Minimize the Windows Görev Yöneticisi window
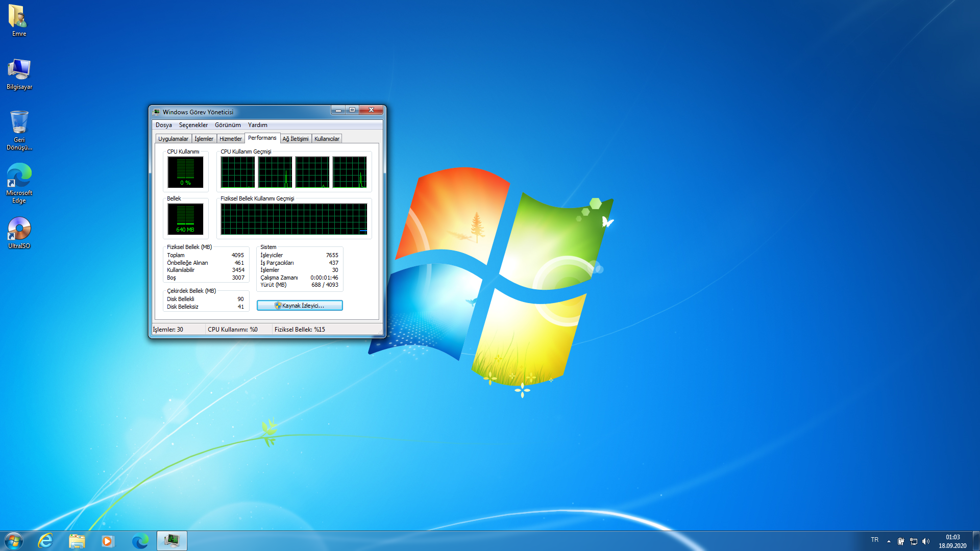 [338, 110]
